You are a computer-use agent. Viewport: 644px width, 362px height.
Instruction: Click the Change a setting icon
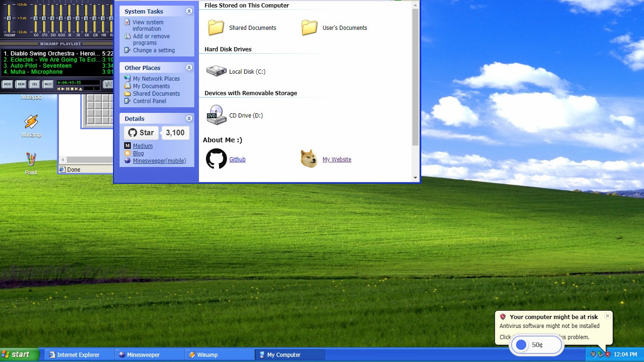pos(127,50)
